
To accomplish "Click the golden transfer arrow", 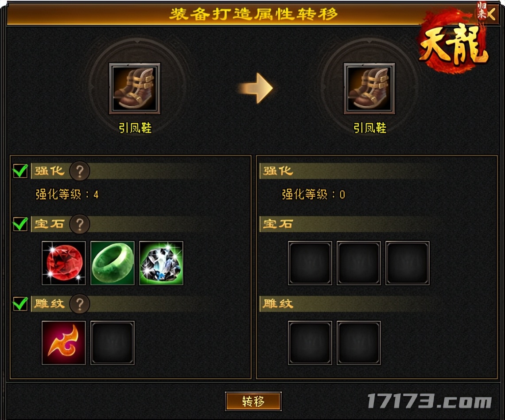I will pos(256,88).
